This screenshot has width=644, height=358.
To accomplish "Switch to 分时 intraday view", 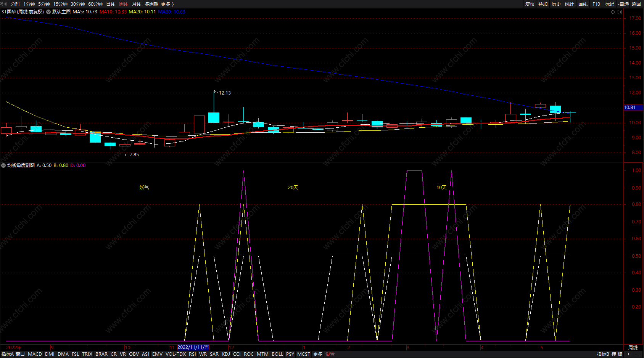I will pyautogui.click(x=15, y=4).
